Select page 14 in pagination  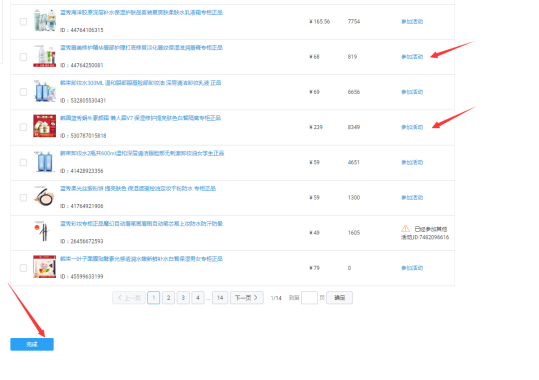click(x=220, y=298)
